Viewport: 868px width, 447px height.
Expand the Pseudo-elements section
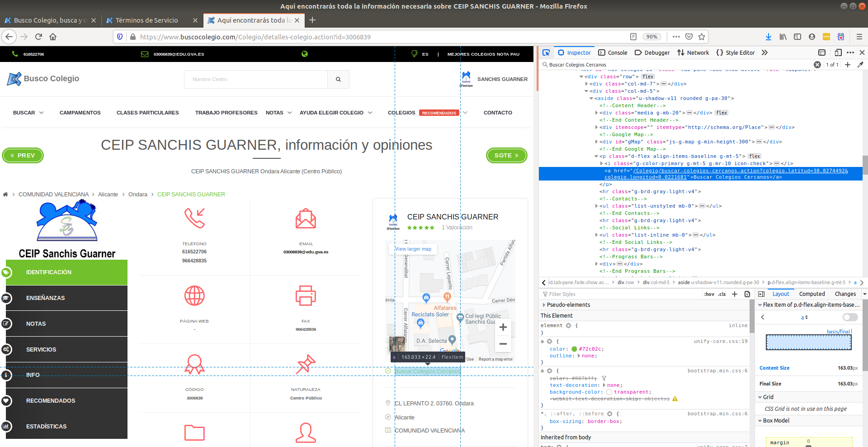click(544, 305)
